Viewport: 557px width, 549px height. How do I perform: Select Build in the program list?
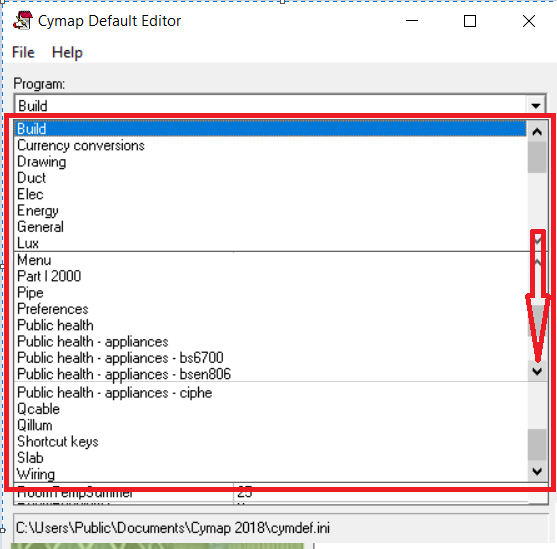pyautogui.click(x=270, y=129)
